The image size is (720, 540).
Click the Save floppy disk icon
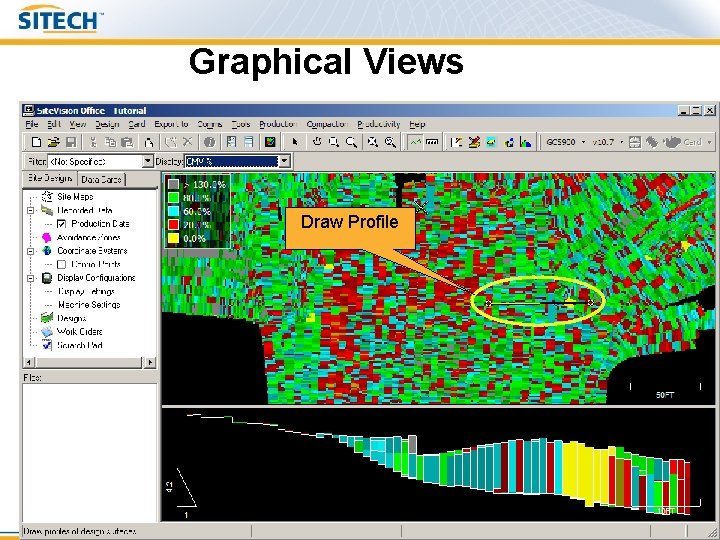click(x=71, y=142)
